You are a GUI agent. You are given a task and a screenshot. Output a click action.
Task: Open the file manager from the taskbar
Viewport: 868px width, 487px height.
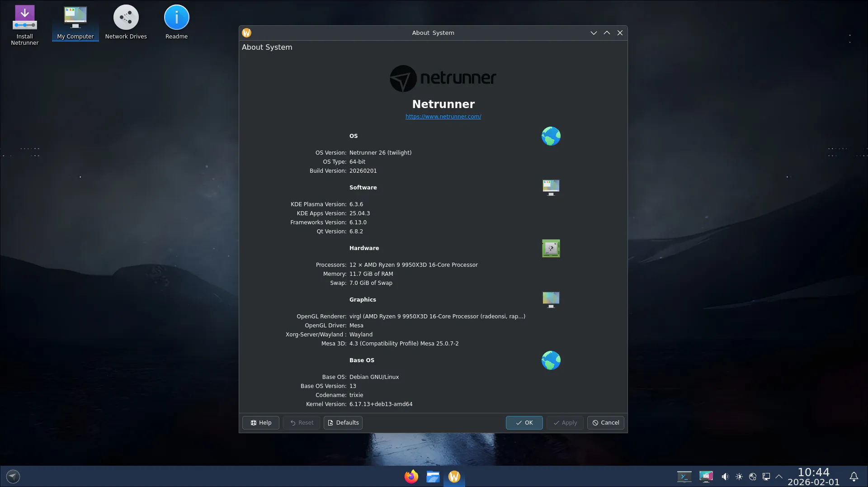pos(433,477)
